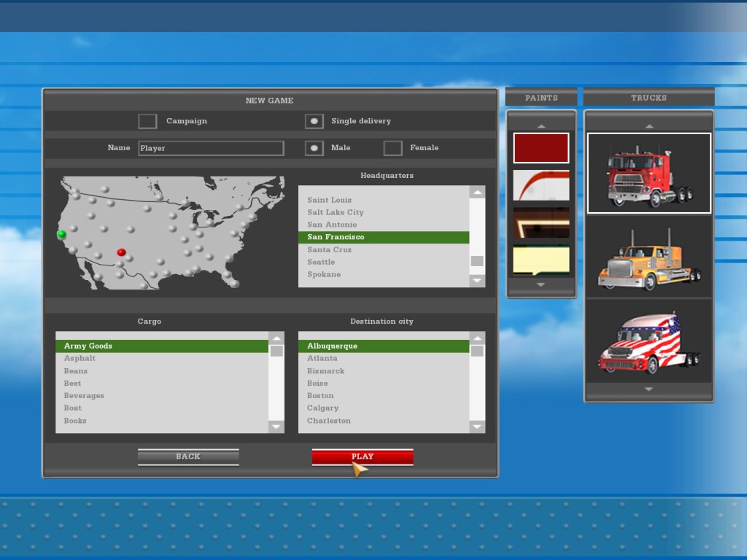Set destination to Calgary

(384, 408)
